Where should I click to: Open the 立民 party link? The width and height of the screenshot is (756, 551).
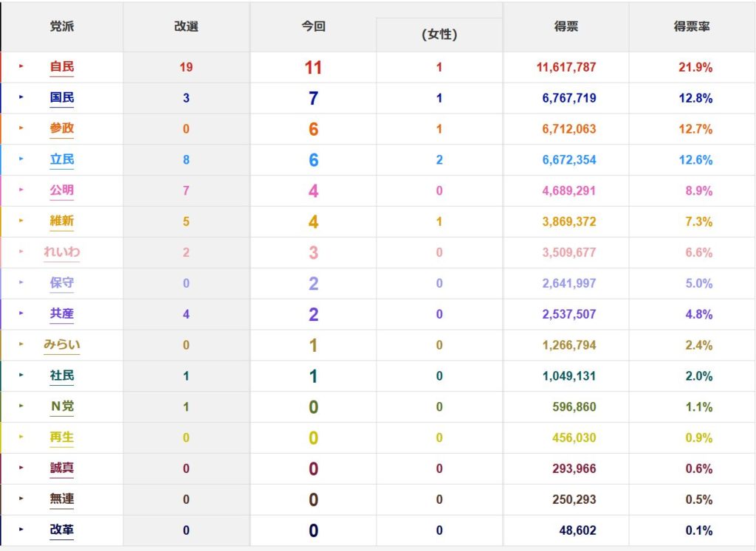tap(62, 159)
